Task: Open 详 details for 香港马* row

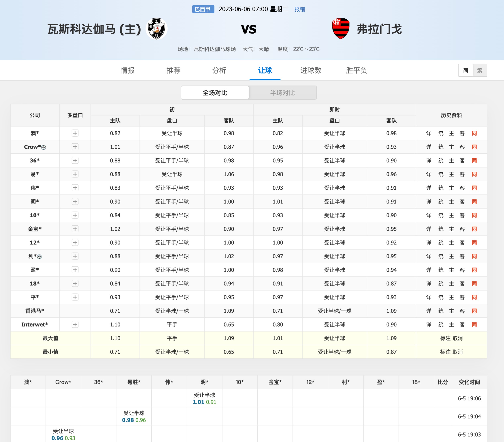Action: (x=429, y=311)
